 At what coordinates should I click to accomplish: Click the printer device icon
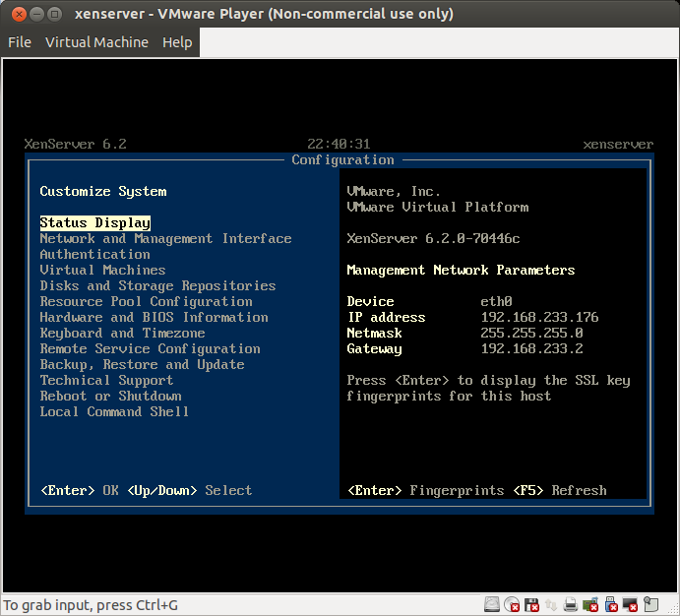tap(571, 604)
